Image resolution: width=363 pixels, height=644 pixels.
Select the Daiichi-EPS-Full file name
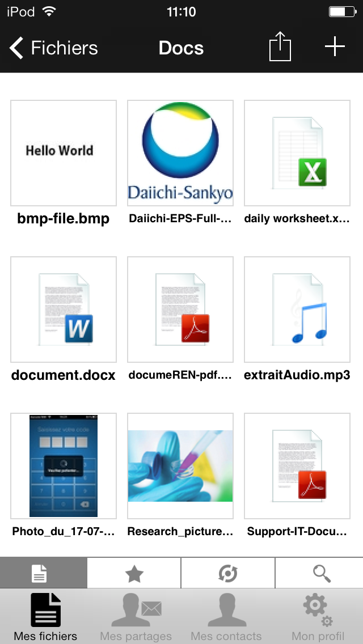(x=180, y=218)
